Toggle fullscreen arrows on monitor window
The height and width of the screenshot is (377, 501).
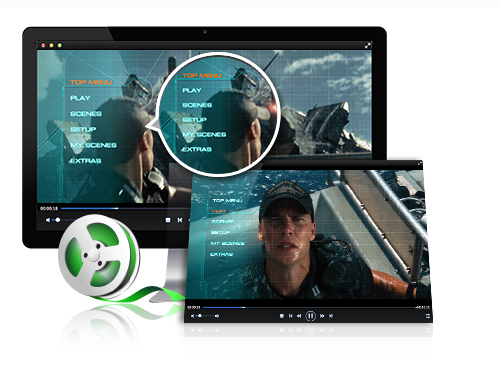tap(368, 45)
